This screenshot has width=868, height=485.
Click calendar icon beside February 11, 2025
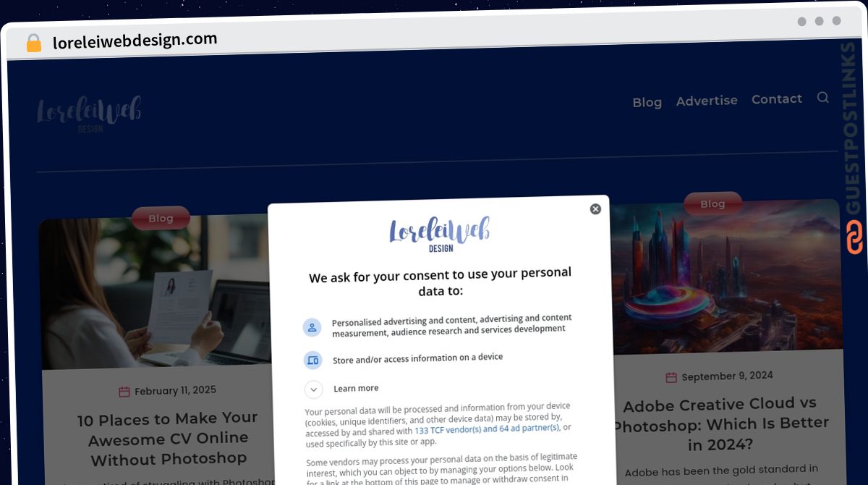124,392
